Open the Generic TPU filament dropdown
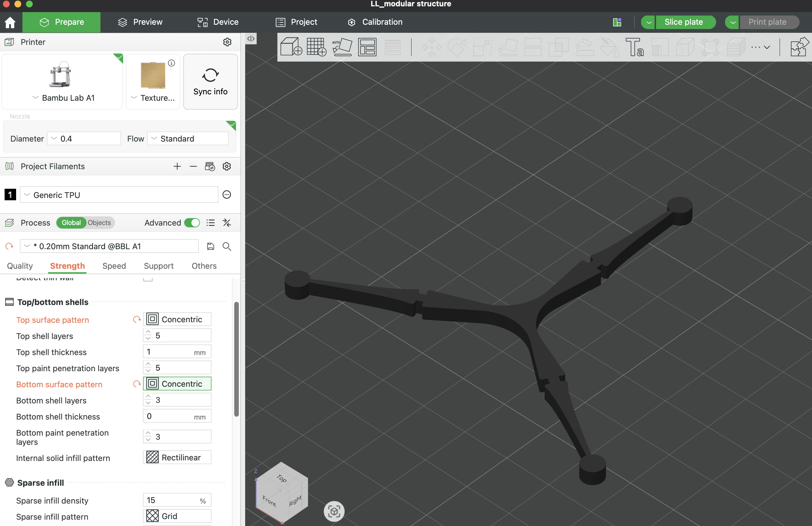 pyautogui.click(x=119, y=195)
